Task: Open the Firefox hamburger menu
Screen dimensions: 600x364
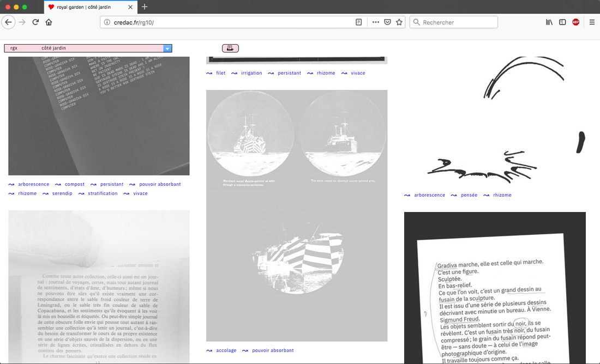Action: 592,22
